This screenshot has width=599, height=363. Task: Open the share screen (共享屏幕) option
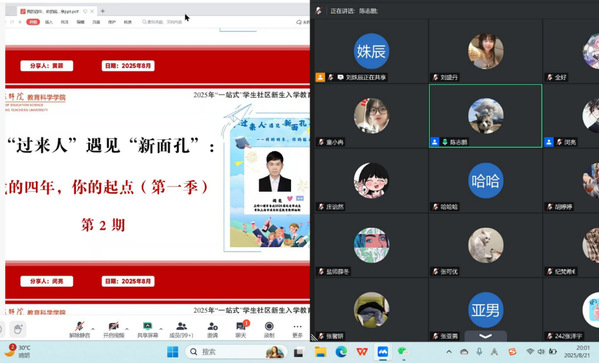[x=147, y=329]
